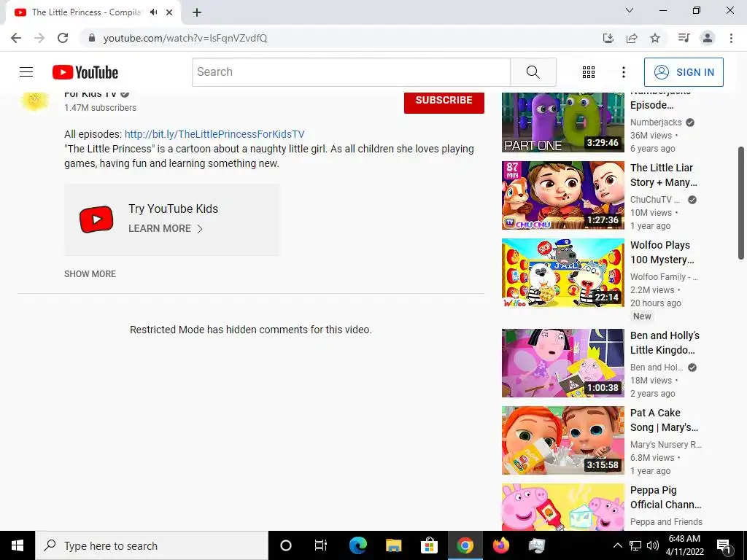Click the '1.47M subscribers' text

(100, 108)
